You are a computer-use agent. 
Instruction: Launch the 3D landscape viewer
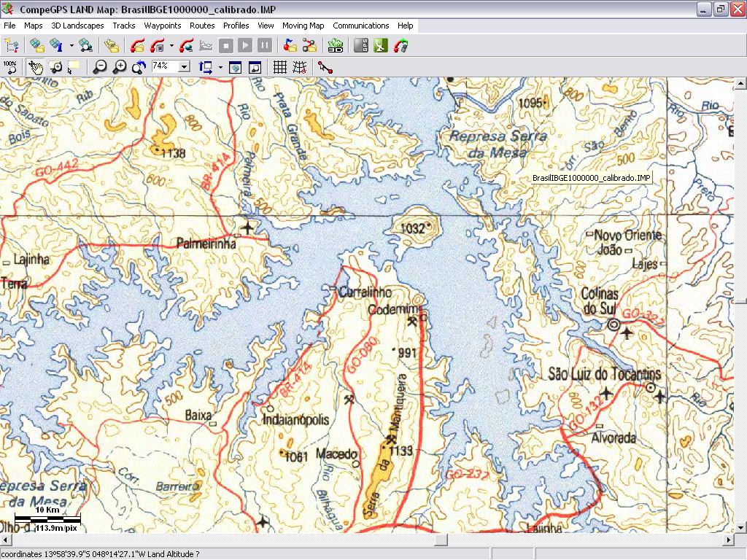[x=336, y=46]
